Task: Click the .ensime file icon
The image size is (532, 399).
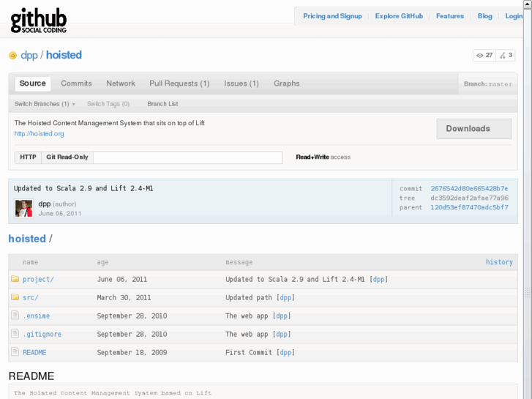Action: [15, 315]
